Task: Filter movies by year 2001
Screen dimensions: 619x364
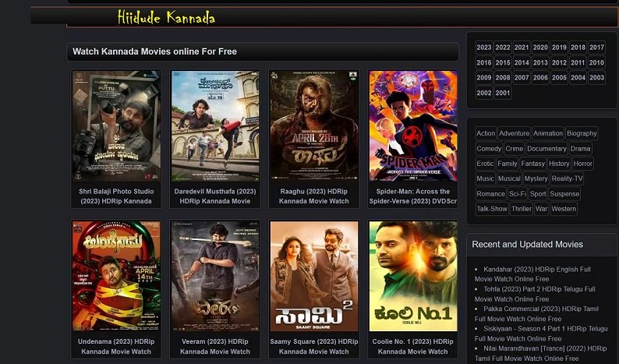Action: (x=503, y=93)
